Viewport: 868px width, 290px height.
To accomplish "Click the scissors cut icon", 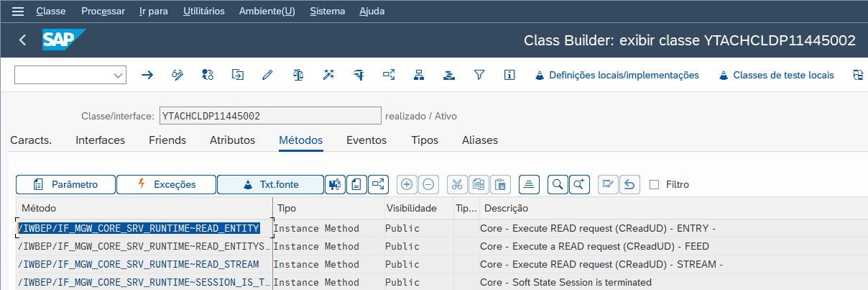I will pyautogui.click(x=457, y=185).
